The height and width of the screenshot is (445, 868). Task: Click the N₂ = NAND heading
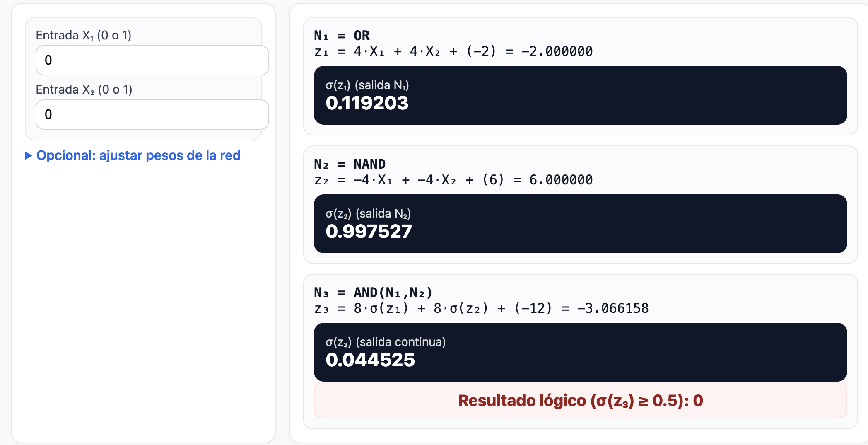(350, 164)
